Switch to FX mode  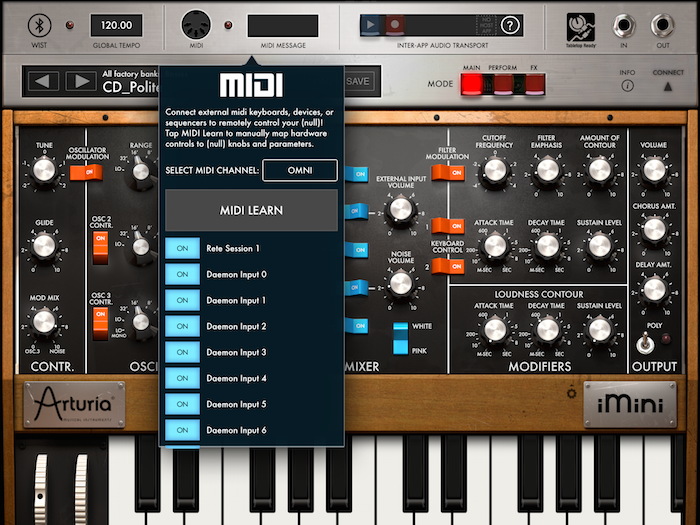click(x=535, y=84)
